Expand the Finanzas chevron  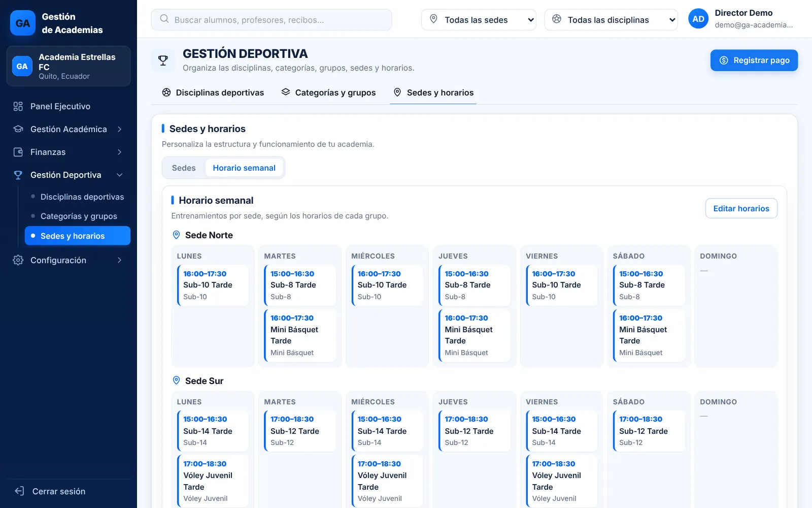point(120,152)
